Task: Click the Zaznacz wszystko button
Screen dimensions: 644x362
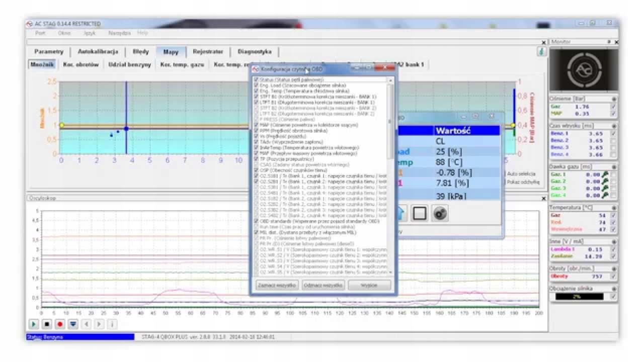Action: click(277, 285)
